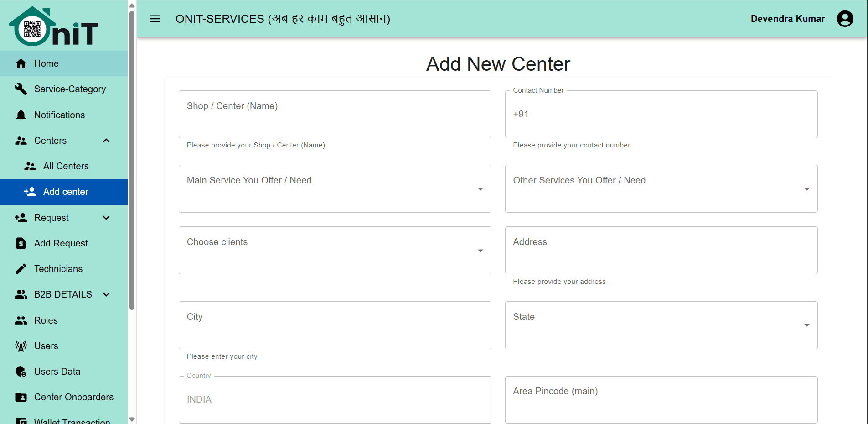Image resolution: width=868 pixels, height=424 pixels.
Task: Open Service-Category menu item
Action: [x=64, y=89]
